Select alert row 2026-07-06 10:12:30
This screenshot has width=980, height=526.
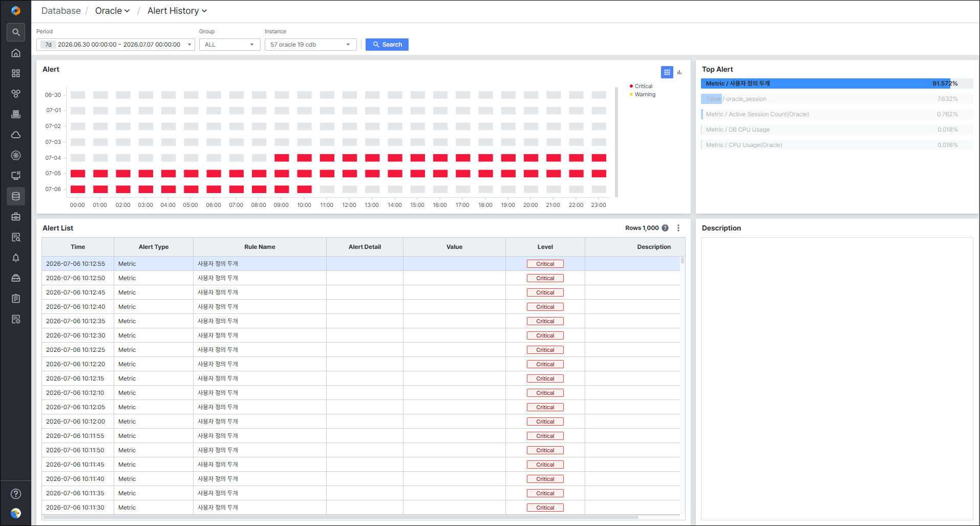(x=361, y=335)
